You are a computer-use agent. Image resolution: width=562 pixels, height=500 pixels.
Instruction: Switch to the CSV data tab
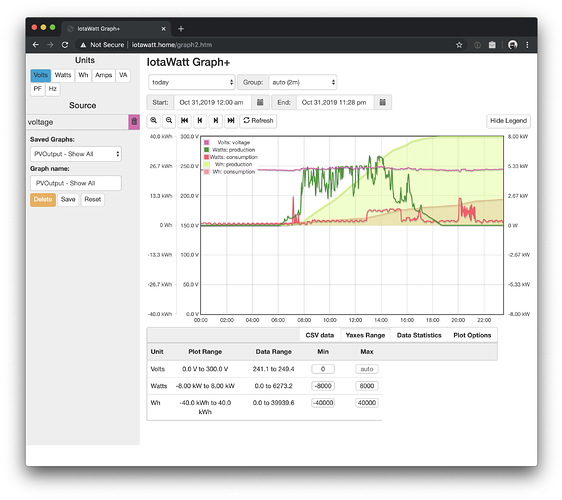click(x=320, y=335)
